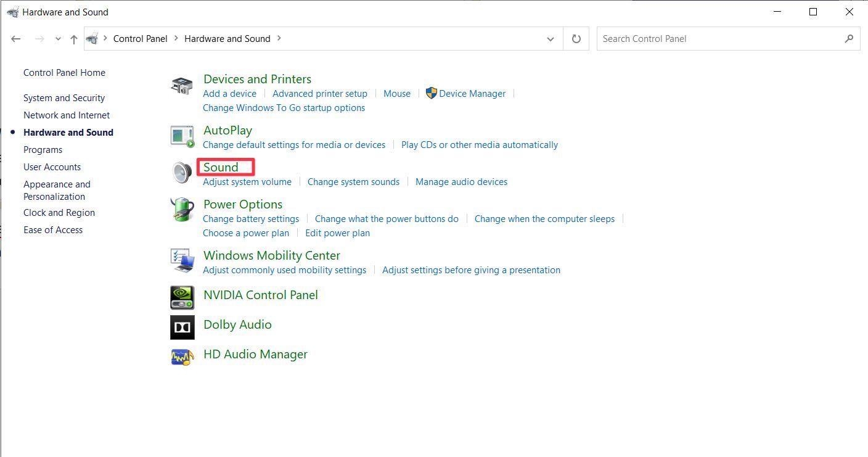The width and height of the screenshot is (868, 457).
Task: Click the Power Options battery icon
Action: [x=182, y=210]
